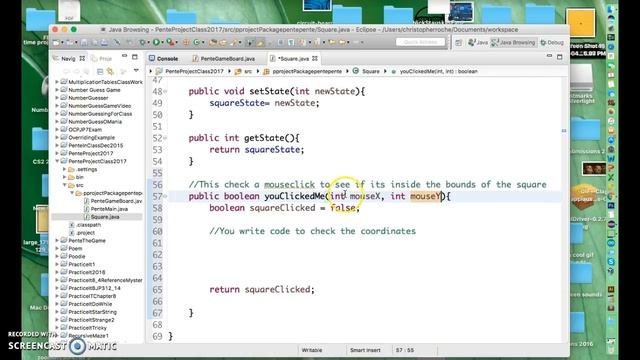Toggle Link with Editor in Navigator
The height and width of the screenshot is (360, 640).
pos(110,71)
